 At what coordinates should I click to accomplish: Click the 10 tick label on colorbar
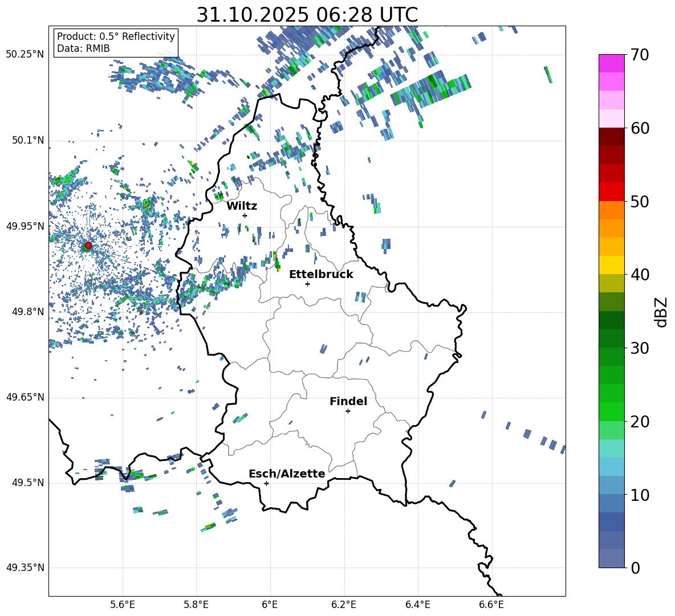pyautogui.click(x=640, y=494)
